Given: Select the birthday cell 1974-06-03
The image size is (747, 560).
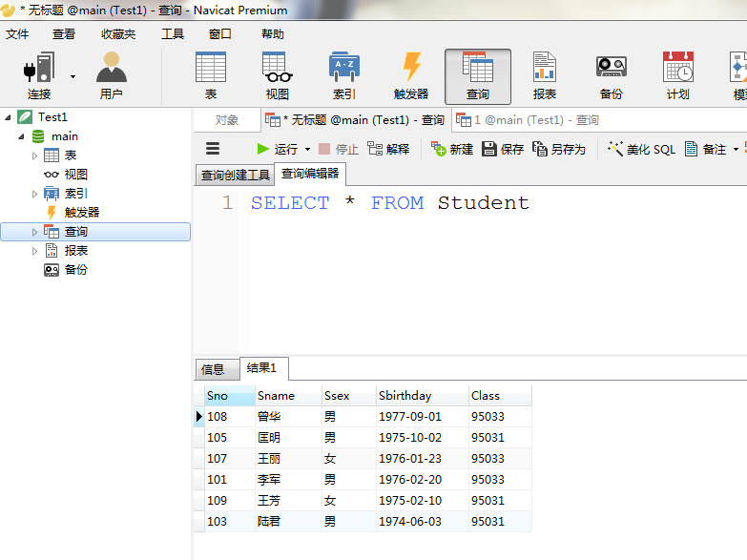Looking at the screenshot, I should click(x=423, y=522).
